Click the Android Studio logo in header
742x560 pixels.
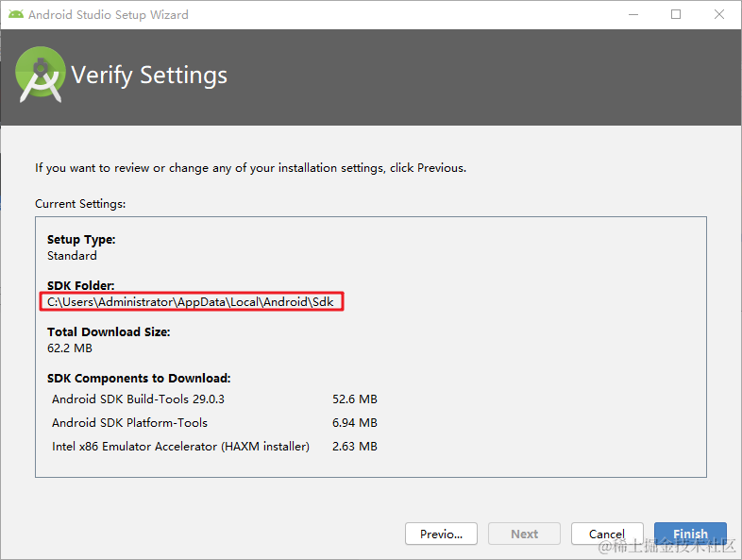(41, 75)
